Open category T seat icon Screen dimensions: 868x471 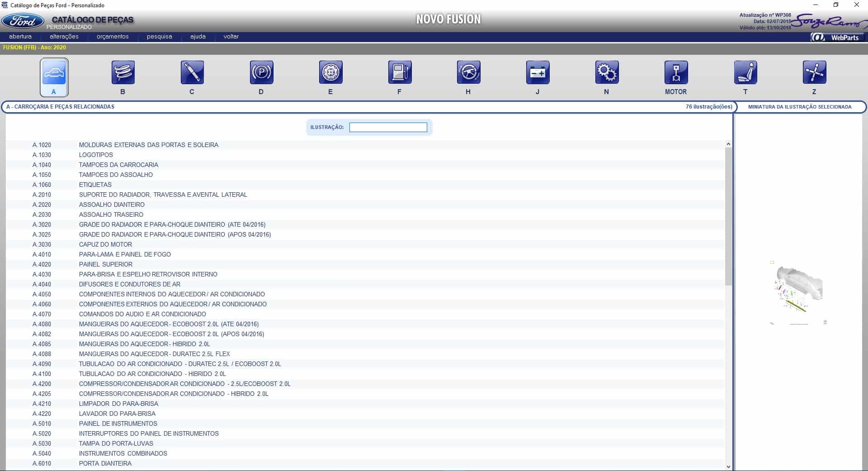745,72
